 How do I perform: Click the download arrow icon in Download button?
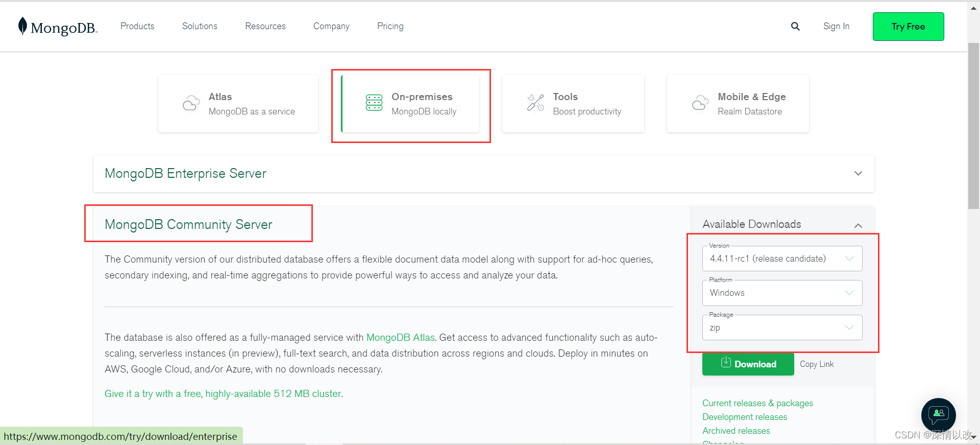[x=726, y=363]
